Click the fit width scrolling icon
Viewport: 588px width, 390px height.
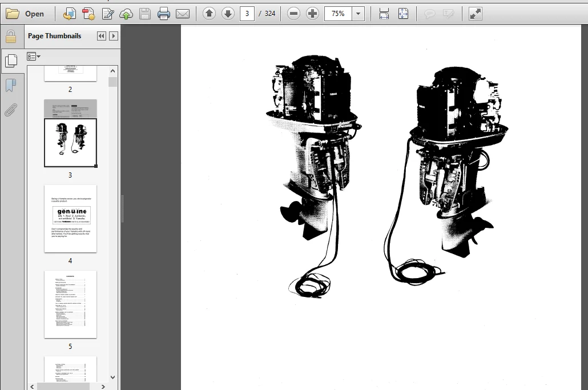click(384, 14)
